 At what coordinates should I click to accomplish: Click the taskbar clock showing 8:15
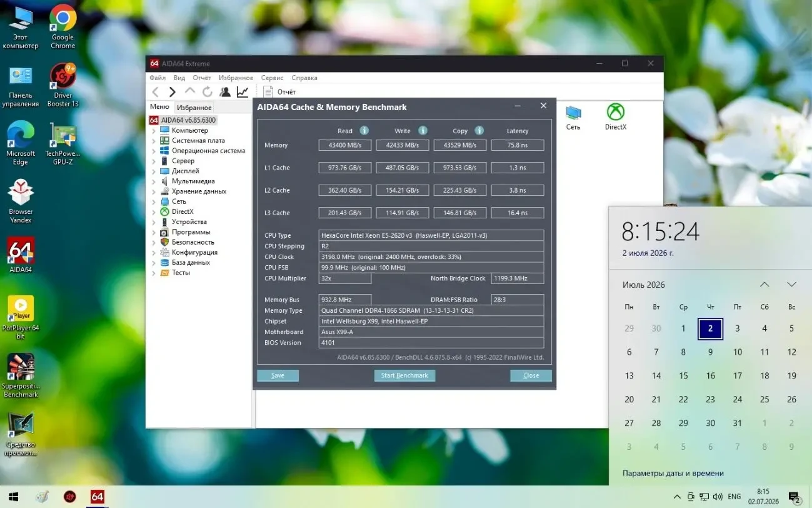coord(763,497)
